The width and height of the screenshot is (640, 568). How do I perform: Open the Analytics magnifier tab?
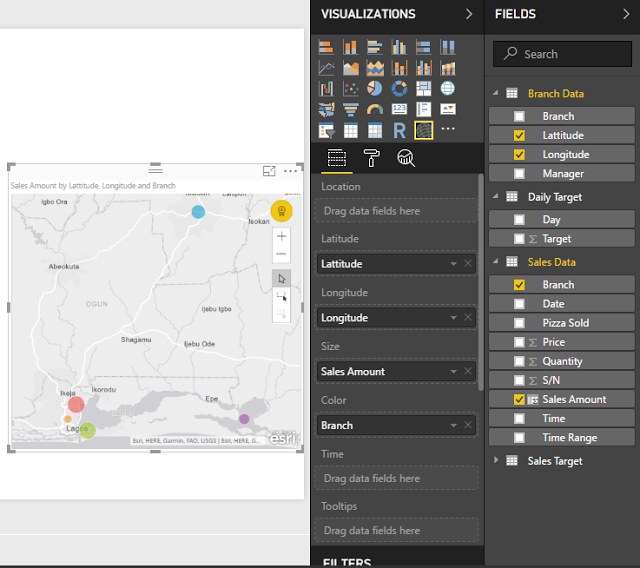[x=406, y=158]
